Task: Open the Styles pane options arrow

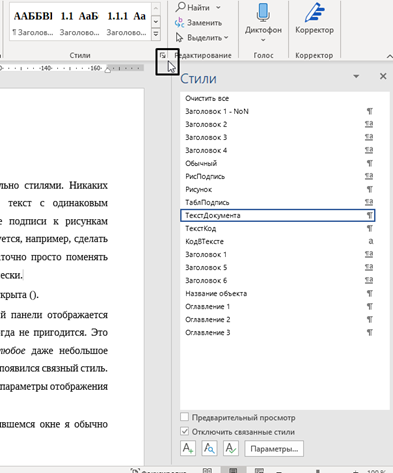Action: click(356, 76)
